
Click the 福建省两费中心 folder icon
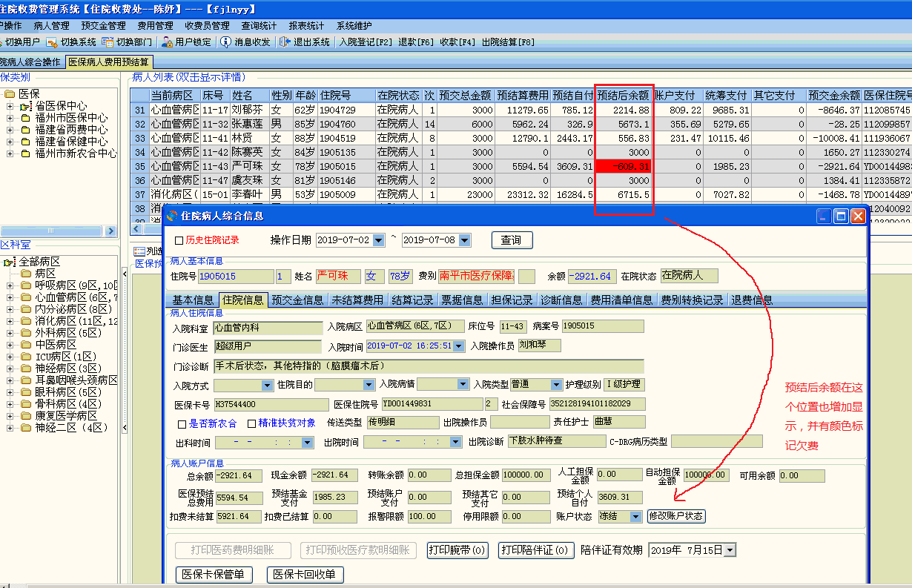click(25, 130)
